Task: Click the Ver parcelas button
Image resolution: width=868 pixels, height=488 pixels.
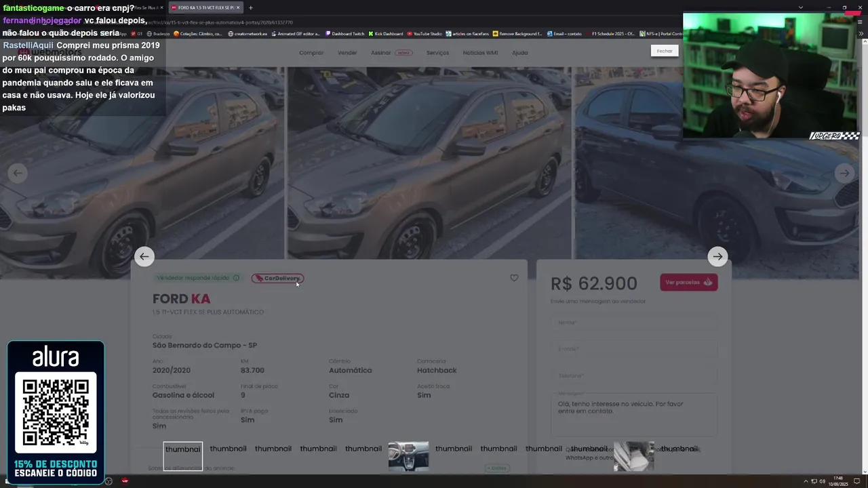Action: click(x=688, y=282)
